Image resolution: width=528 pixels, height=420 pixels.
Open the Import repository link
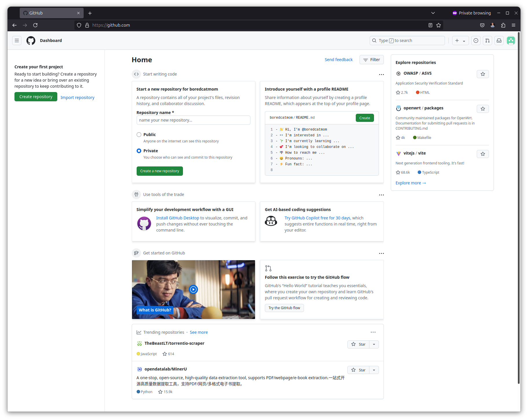(x=78, y=98)
